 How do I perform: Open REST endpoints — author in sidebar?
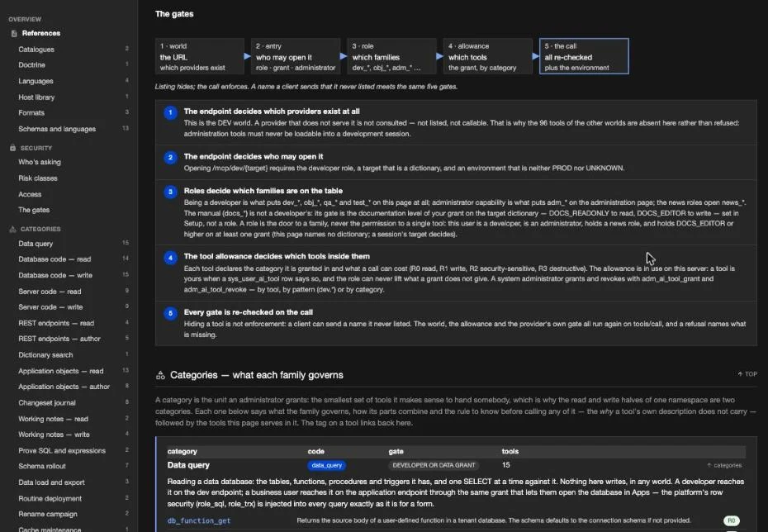[x=59, y=339]
